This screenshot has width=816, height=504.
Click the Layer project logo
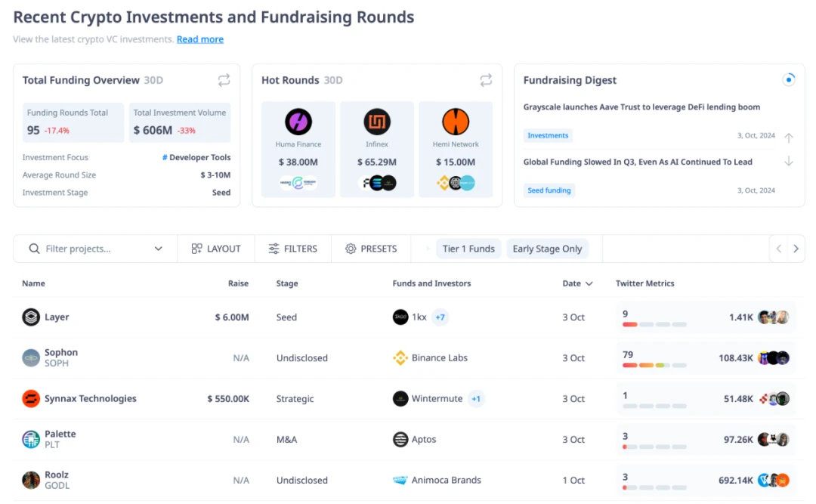31,317
